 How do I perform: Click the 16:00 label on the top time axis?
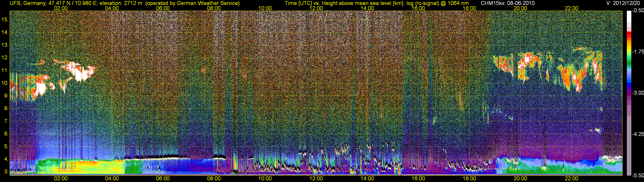coord(418,8)
